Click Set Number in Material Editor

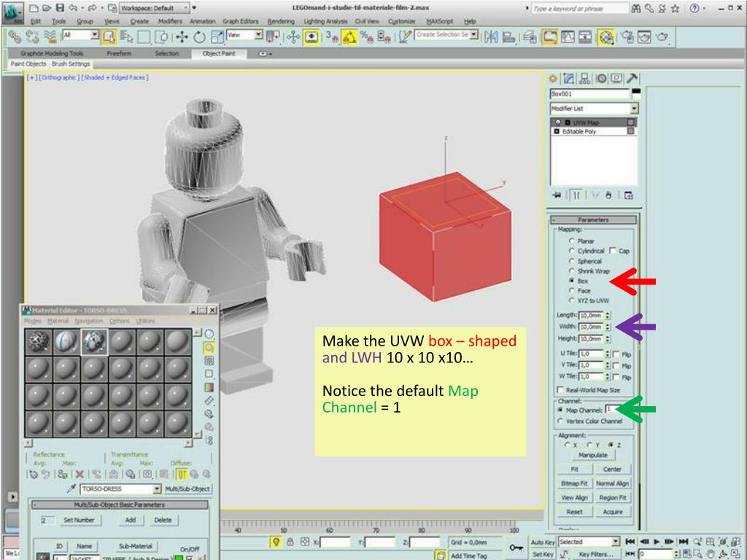click(79, 520)
